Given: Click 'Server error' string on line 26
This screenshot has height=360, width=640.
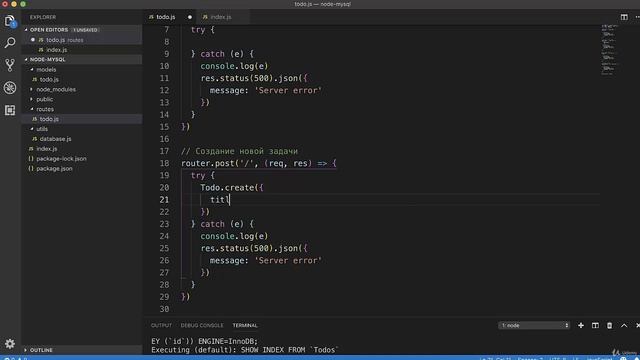Looking at the screenshot, I should [x=288, y=260].
